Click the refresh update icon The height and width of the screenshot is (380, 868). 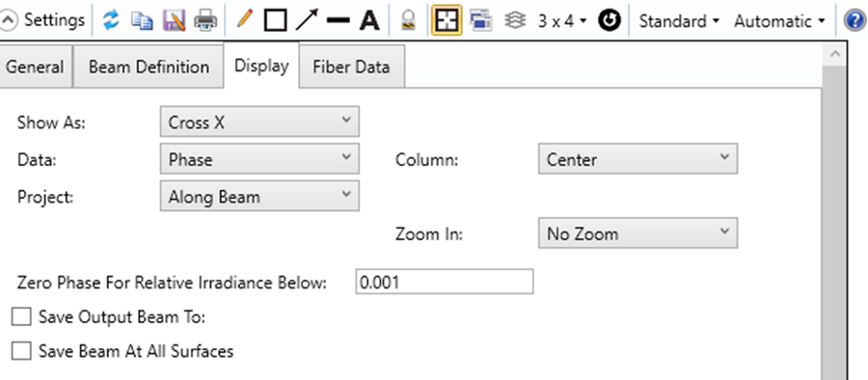[111, 20]
